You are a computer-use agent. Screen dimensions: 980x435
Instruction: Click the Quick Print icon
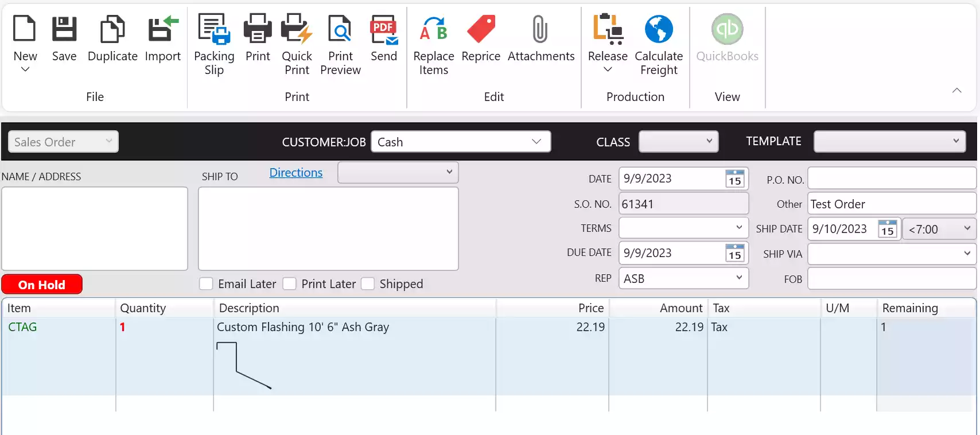pyautogui.click(x=297, y=30)
